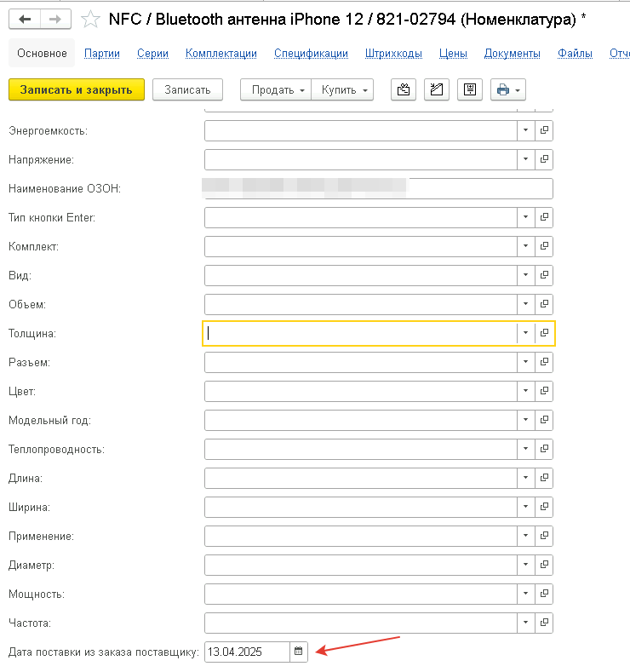Expand the Напряжение dropdown arrow
Image resolution: width=630 pixels, height=672 pixels.
coord(526,159)
